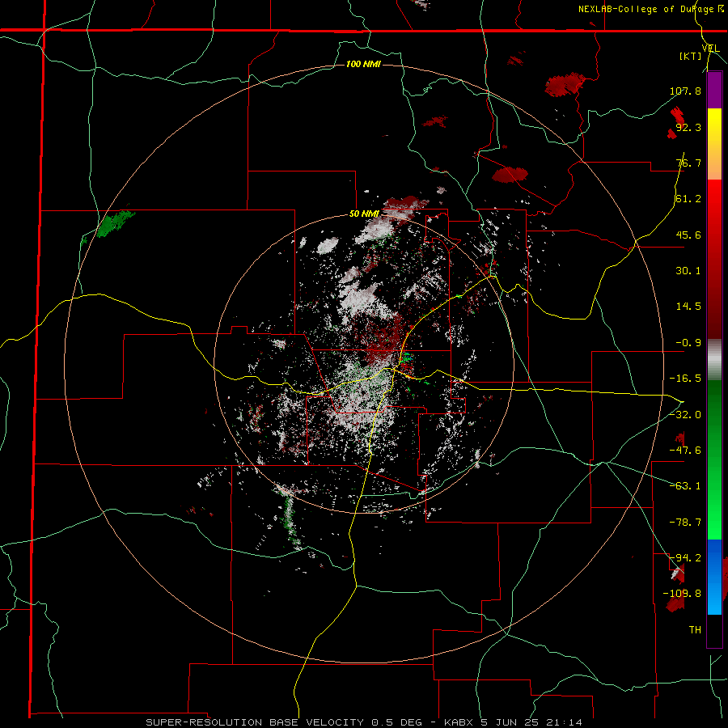Viewport: 728px width, 728px height.
Task: Click the dark red oval echo northeast inside 100 NMI ring
Action: point(510,175)
